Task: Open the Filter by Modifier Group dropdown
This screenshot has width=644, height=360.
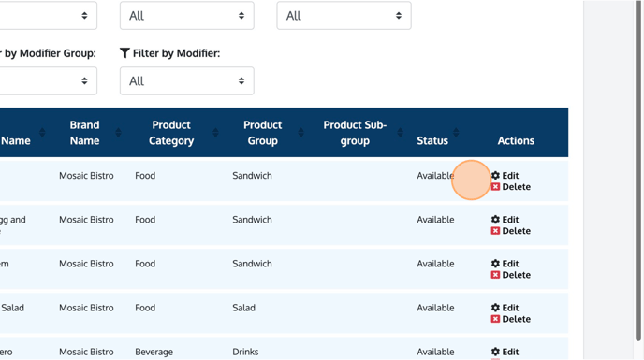Action: coord(48,80)
